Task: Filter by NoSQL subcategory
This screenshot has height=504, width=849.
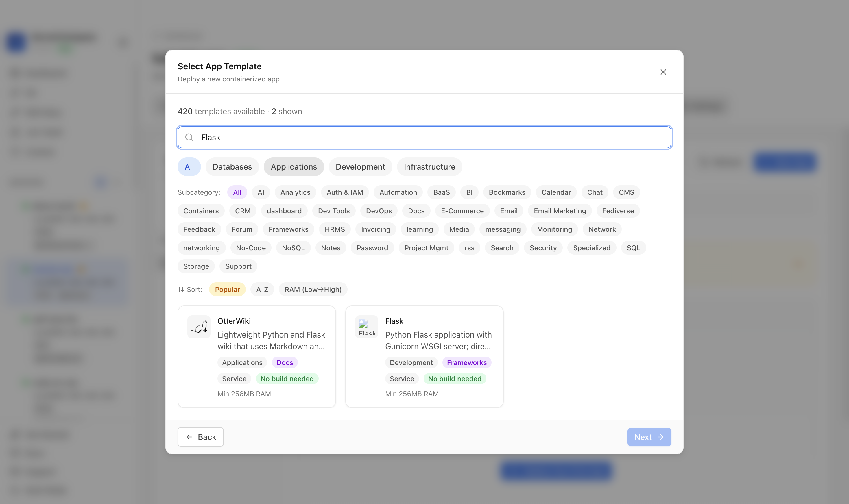Action: coord(293,248)
